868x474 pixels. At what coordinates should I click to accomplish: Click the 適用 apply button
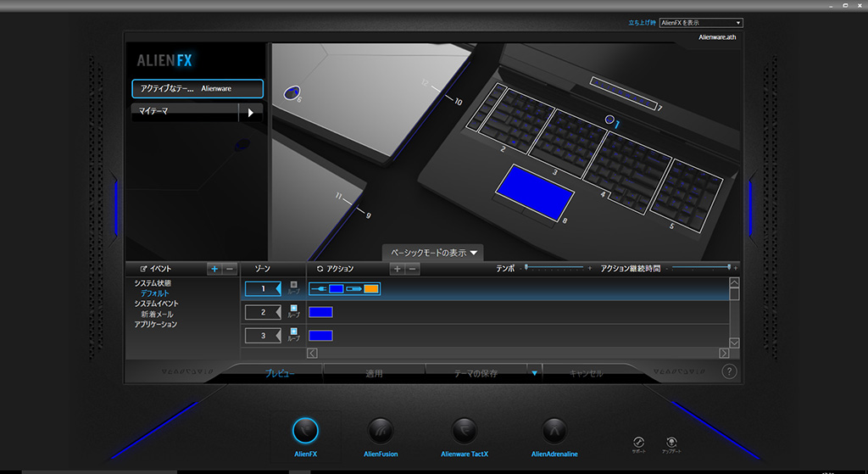[374, 373]
